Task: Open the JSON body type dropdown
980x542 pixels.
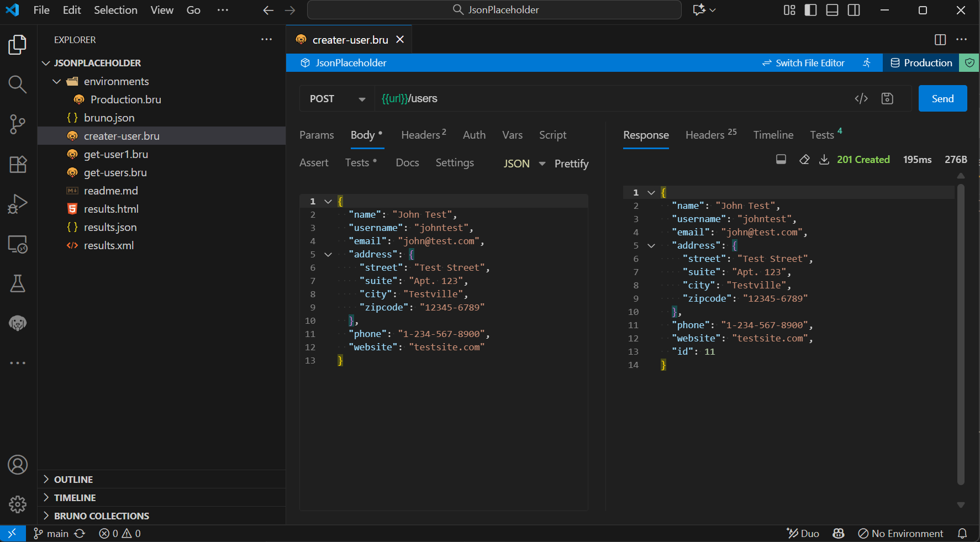Action: (524, 164)
